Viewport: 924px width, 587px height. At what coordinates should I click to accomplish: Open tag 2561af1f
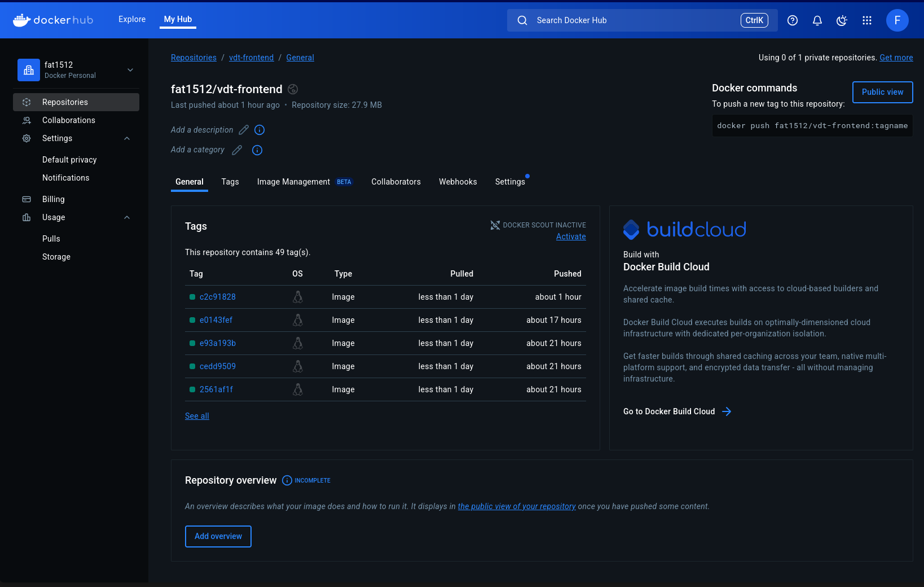[216, 389]
